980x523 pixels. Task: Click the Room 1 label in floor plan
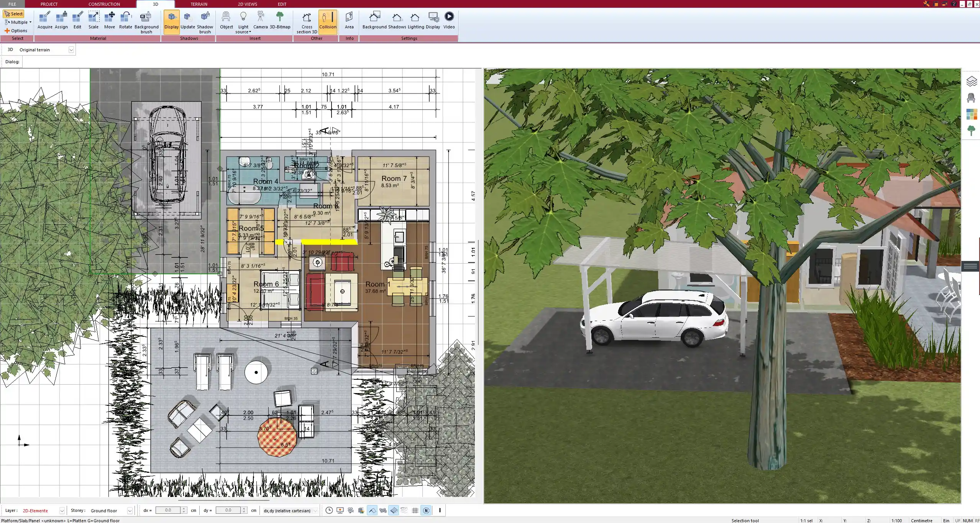click(378, 284)
